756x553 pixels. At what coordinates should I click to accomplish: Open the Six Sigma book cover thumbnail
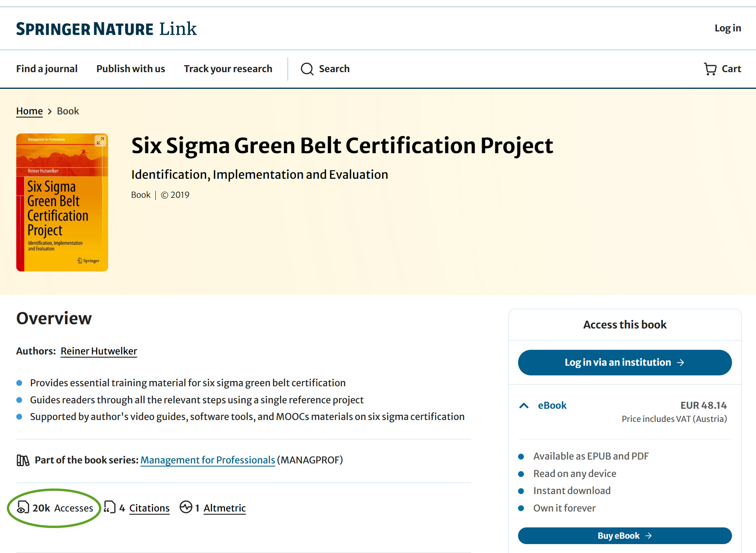tap(62, 209)
